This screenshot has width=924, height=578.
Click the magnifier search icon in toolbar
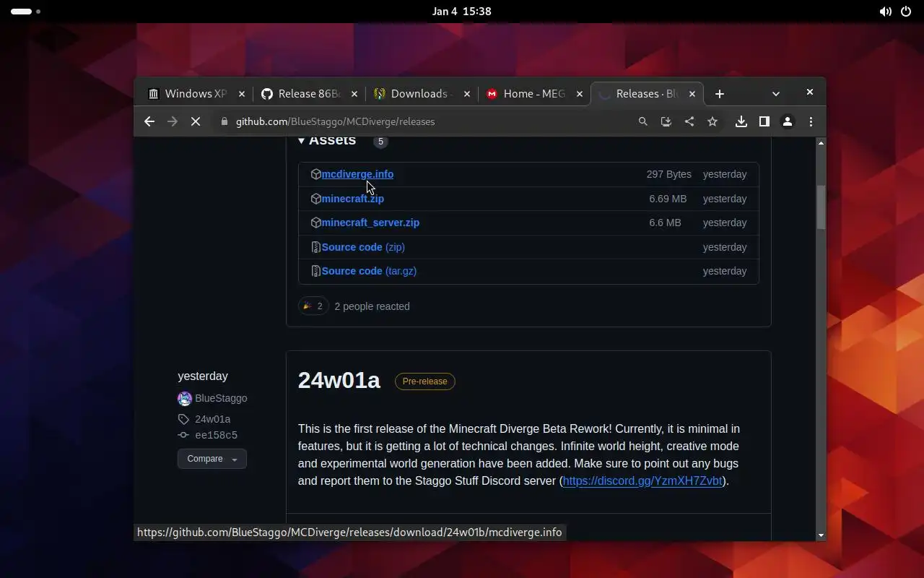click(642, 122)
